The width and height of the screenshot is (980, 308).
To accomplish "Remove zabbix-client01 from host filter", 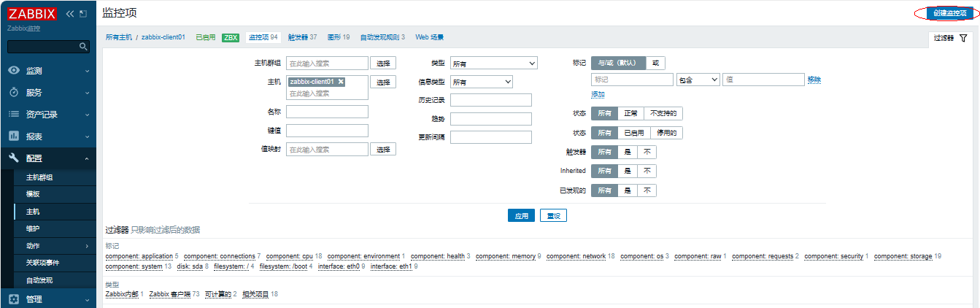I will pos(341,82).
